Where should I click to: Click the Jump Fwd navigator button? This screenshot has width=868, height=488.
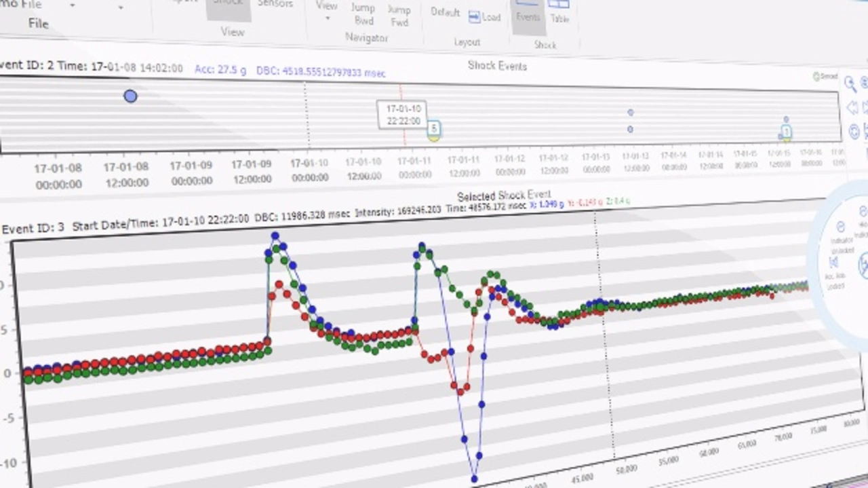click(399, 16)
